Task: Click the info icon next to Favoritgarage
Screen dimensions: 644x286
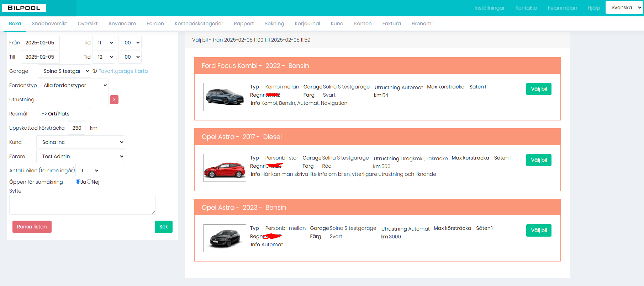Action: click(x=95, y=71)
